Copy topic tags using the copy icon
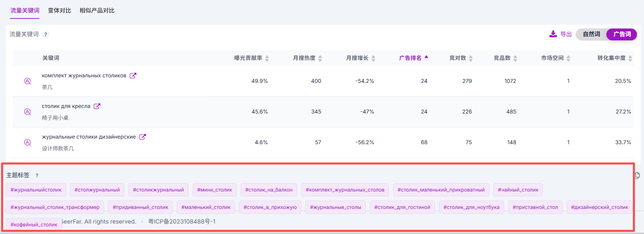The image size is (644, 234). [x=637, y=175]
